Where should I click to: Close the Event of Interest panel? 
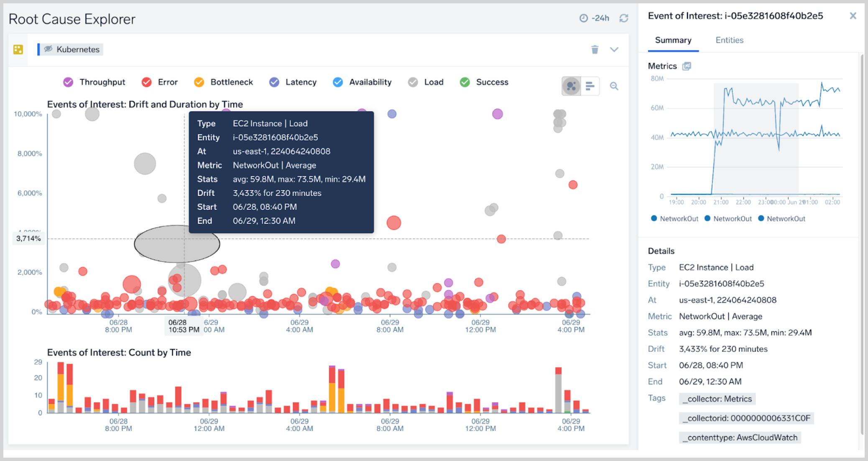(x=853, y=16)
